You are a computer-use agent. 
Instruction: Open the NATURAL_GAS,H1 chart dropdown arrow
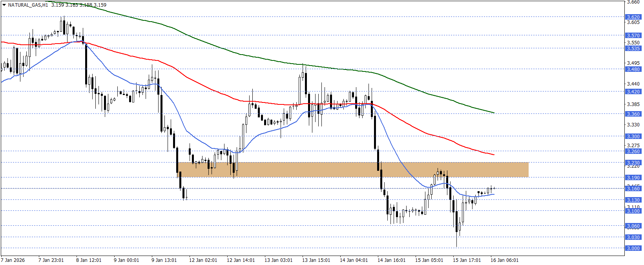click(4, 5)
